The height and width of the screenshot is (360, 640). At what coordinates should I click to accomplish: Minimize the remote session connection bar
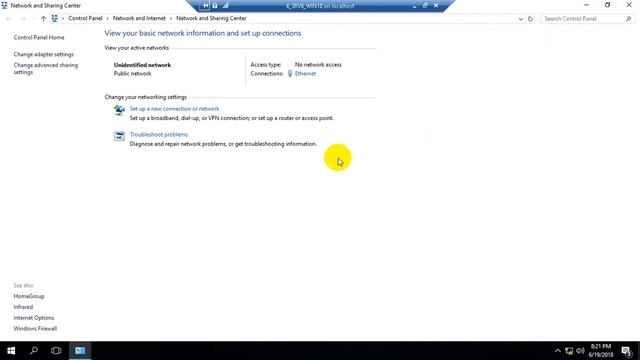[x=414, y=6]
